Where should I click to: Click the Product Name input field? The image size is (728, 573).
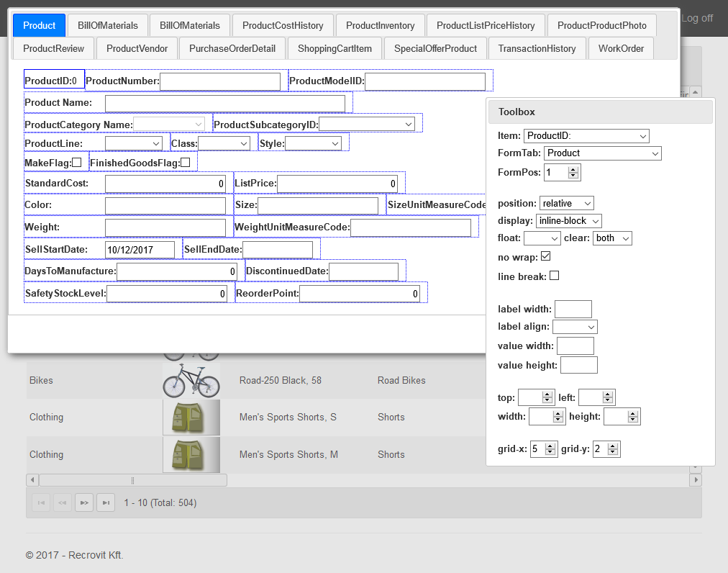click(x=224, y=103)
